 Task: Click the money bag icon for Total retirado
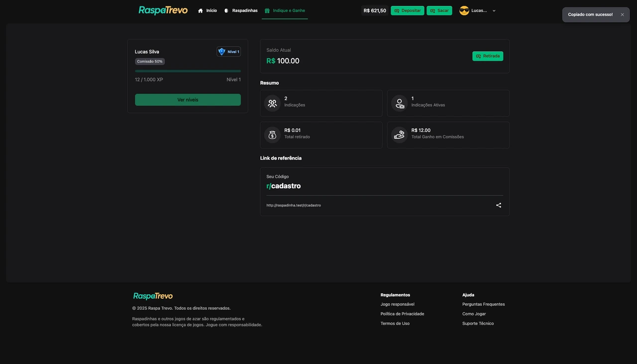[272, 134]
